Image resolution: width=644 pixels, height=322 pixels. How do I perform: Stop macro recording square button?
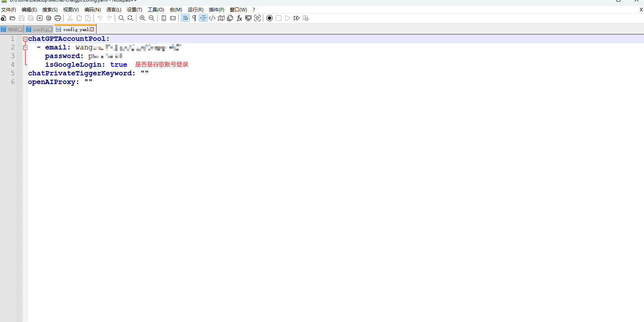(x=279, y=18)
